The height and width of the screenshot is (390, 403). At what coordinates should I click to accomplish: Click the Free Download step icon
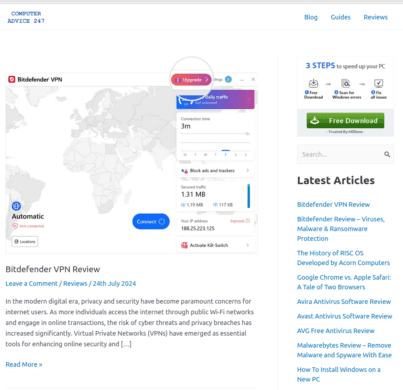tap(313, 83)
